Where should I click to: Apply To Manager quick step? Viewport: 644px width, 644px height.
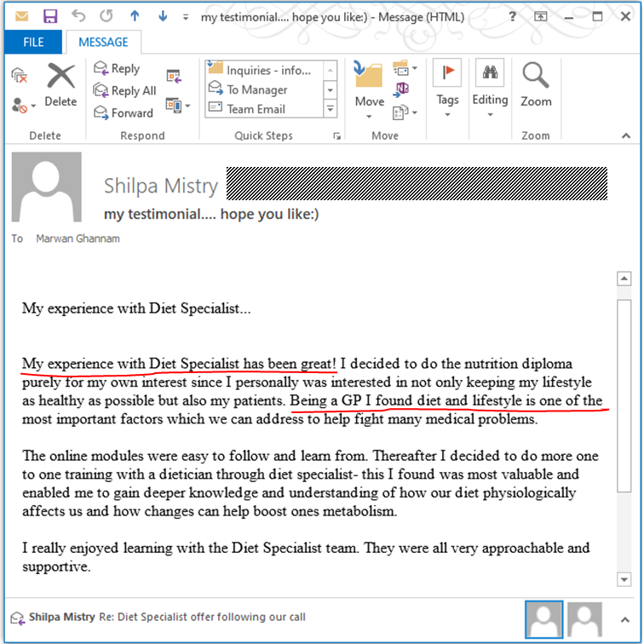coord(264,89)
